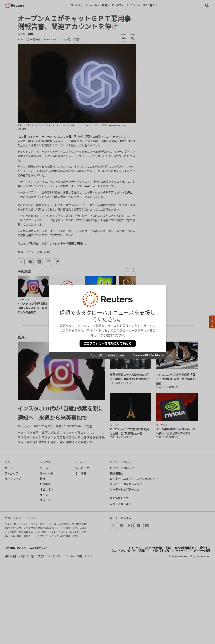Open the Eiffel Tower article thumbnail
215x644 pixels.
tap(131, 407)
